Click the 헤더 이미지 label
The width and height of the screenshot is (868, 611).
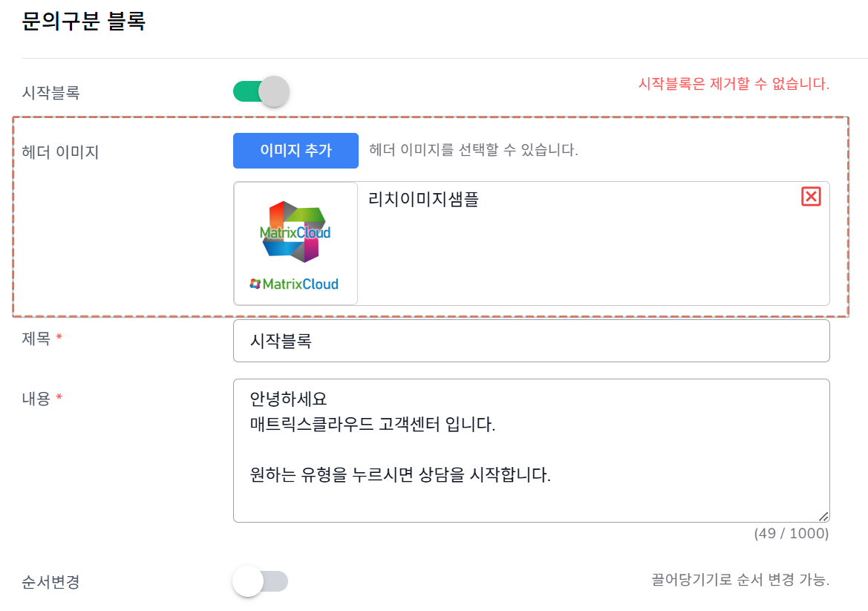coord(61,152)
